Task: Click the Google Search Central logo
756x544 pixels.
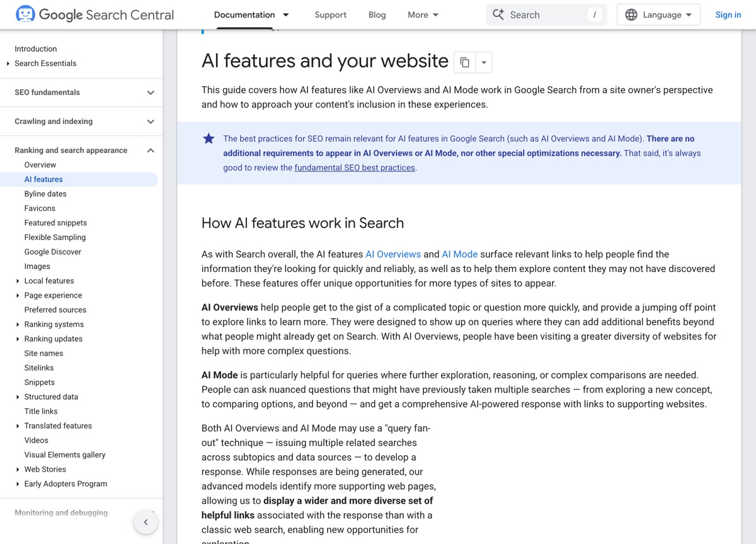Action: point(94,14)
